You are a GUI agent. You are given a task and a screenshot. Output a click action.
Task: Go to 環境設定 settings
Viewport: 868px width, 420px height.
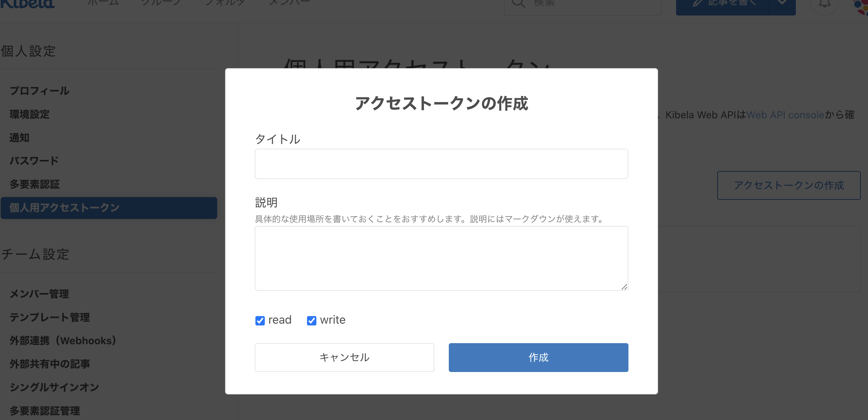coord(30,114)
